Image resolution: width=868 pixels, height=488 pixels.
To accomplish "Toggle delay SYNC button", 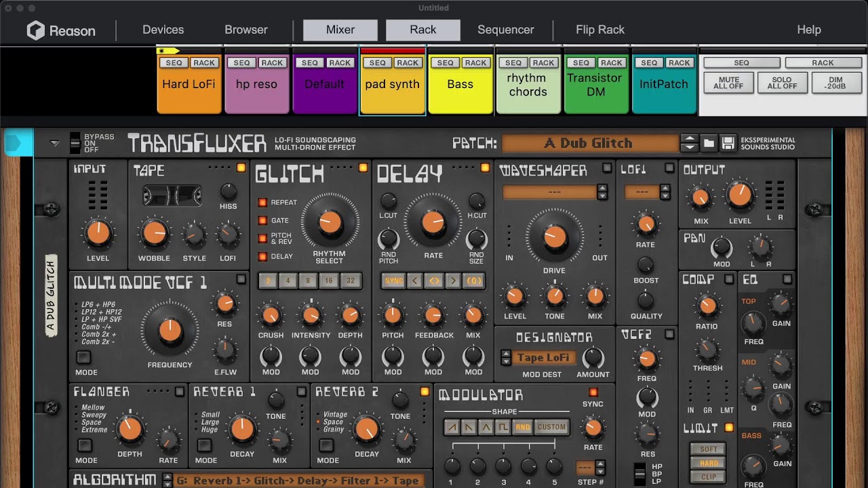I will (x=393, y=281).
